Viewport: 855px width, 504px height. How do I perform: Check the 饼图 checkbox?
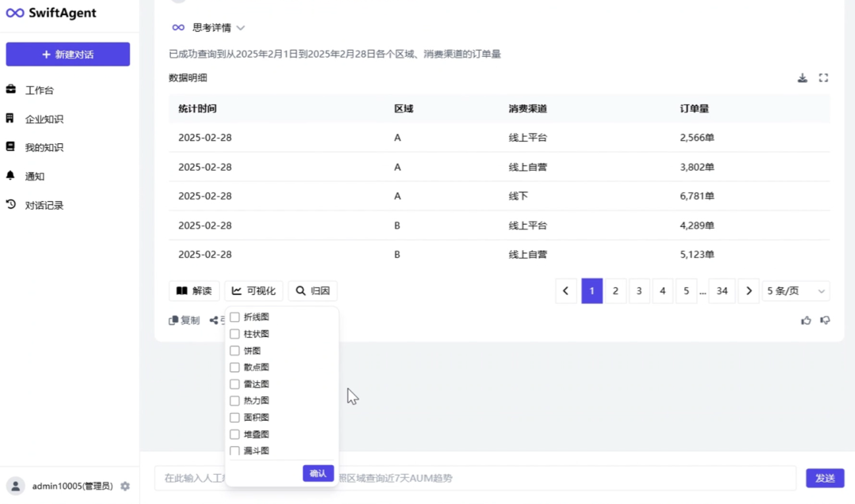(234, 351)
